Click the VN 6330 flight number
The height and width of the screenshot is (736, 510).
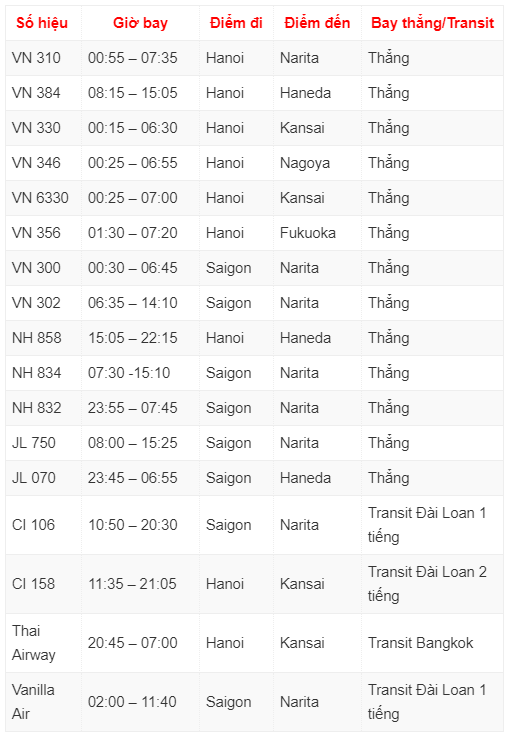(x=40, y=198)
